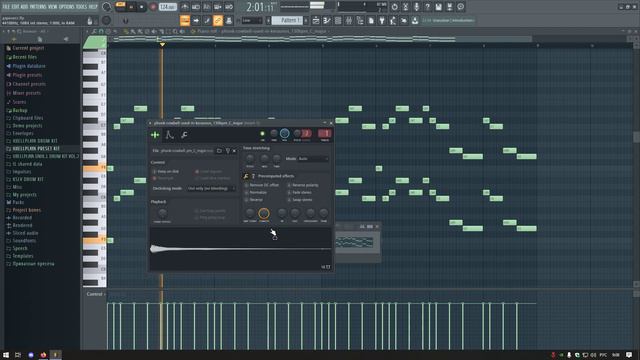
Task: Open the EDIT menu
Action: (x=15, y=7)
